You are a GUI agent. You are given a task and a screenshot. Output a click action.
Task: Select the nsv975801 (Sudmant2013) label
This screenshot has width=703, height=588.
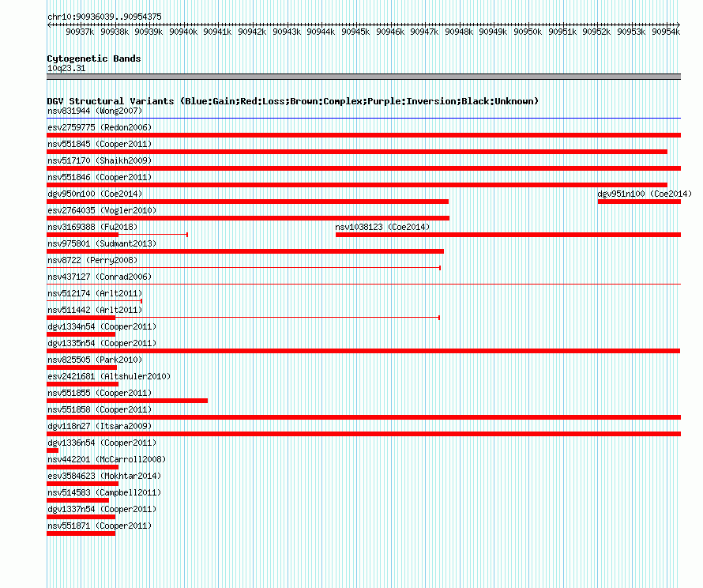coord(102,243)
